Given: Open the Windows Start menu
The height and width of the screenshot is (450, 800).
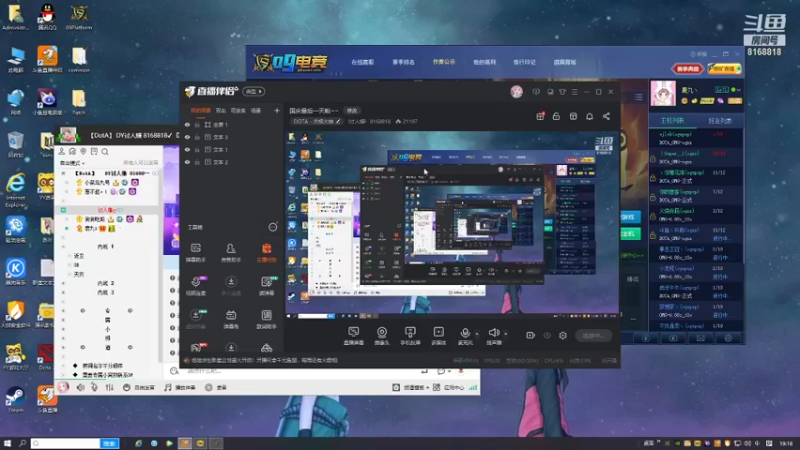Looking at the screenshot, I should click(x=7, y=443).
